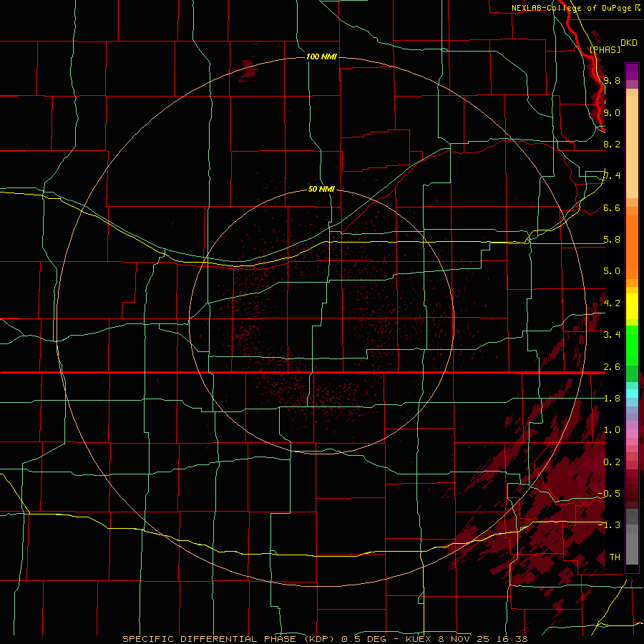
Task: Click the 4.2 scale value
Action: pos(612,303)
